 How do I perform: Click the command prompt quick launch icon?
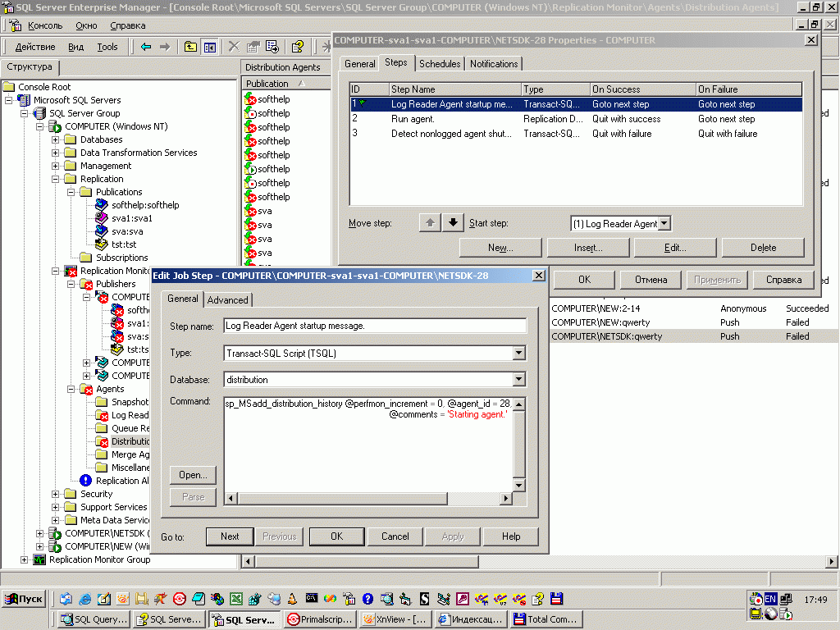[x=311, y=598]
